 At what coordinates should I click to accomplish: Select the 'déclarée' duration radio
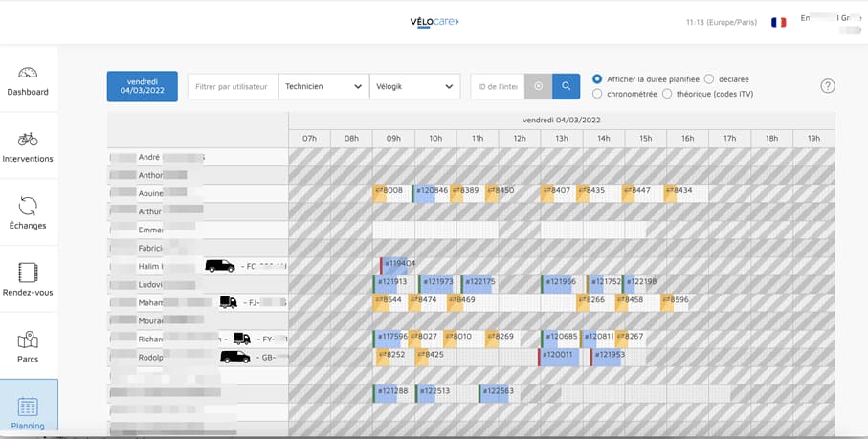click(709, 79)
